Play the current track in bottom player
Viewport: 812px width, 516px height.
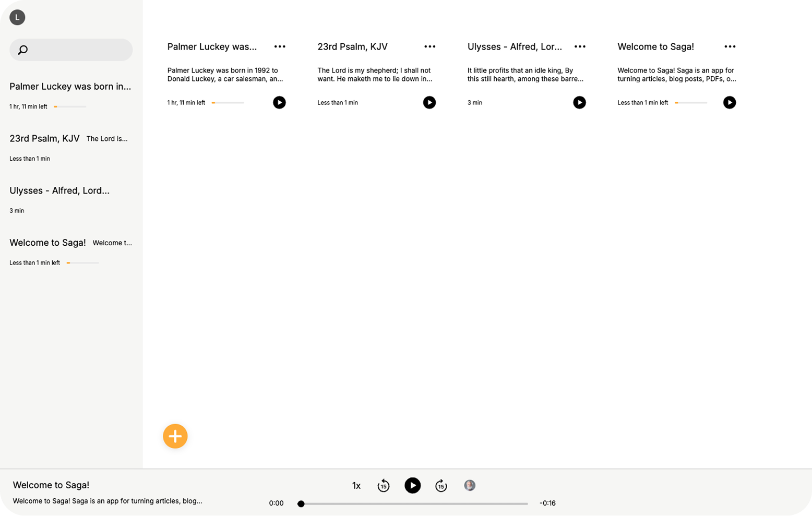tap(412, 486)
